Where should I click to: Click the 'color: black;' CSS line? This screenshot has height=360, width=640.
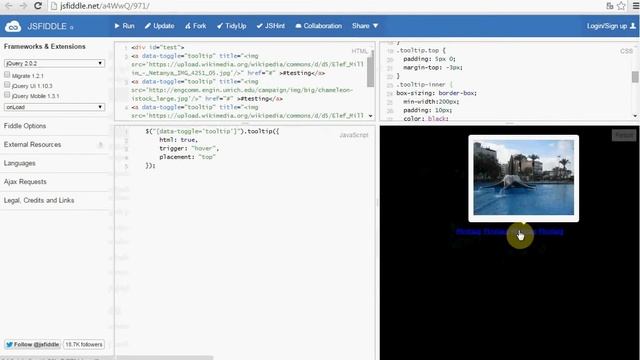(426, 118)
